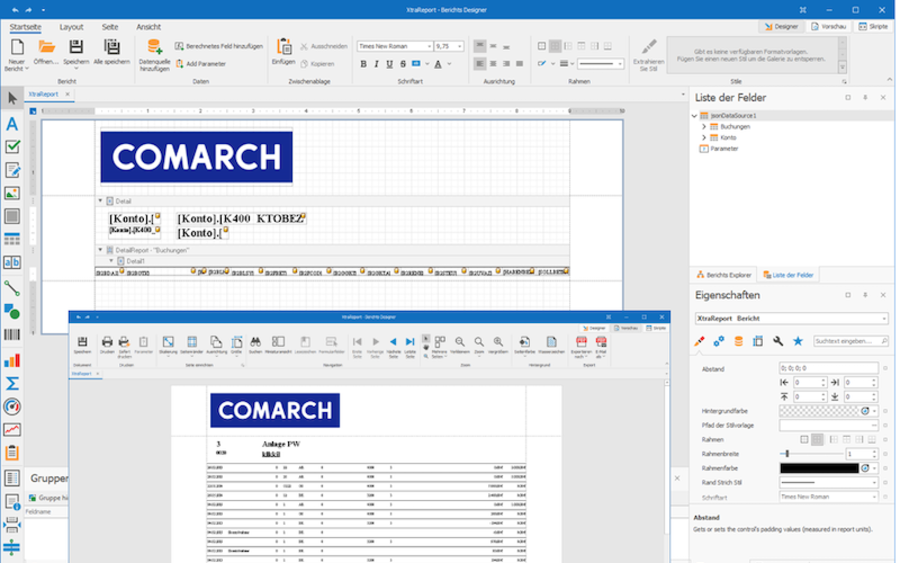
Task: Switch to Berichts Explorer tab
Action: pyautogui.click(x=723, y=275)
